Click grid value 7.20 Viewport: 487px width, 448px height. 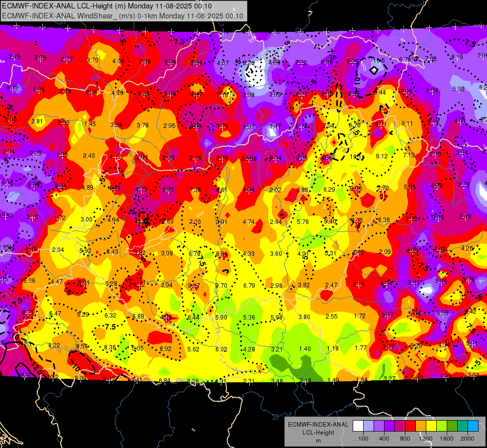pos(195,222)
